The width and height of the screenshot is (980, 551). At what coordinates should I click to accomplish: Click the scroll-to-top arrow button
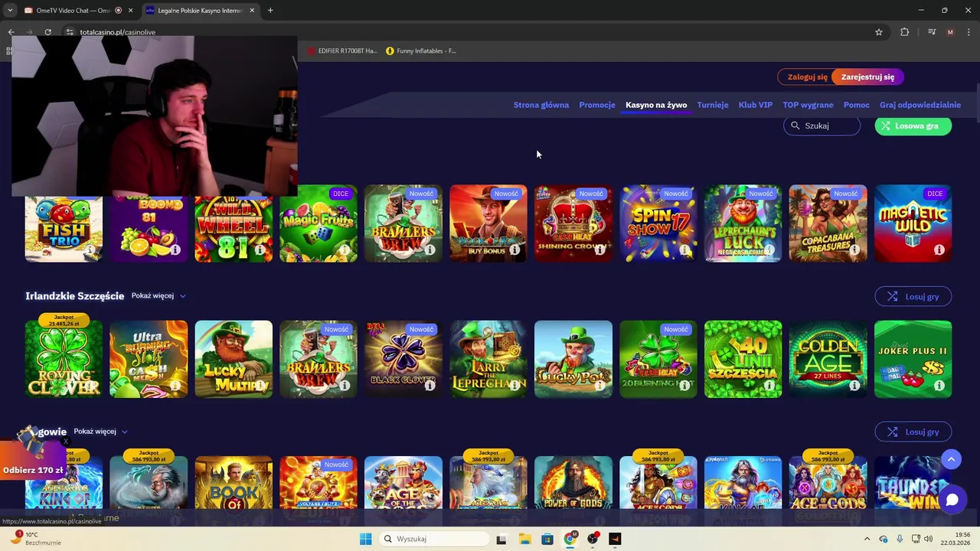(x=951, y=458)
